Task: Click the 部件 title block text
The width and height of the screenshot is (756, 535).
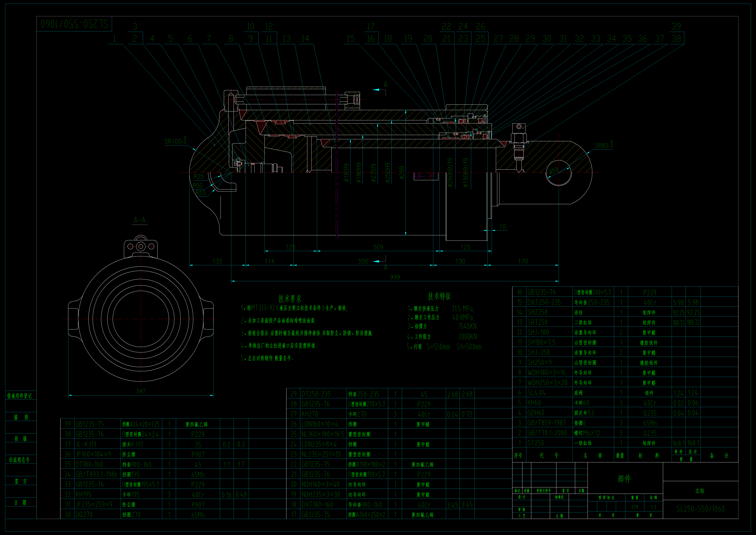Action: point(624,479)
